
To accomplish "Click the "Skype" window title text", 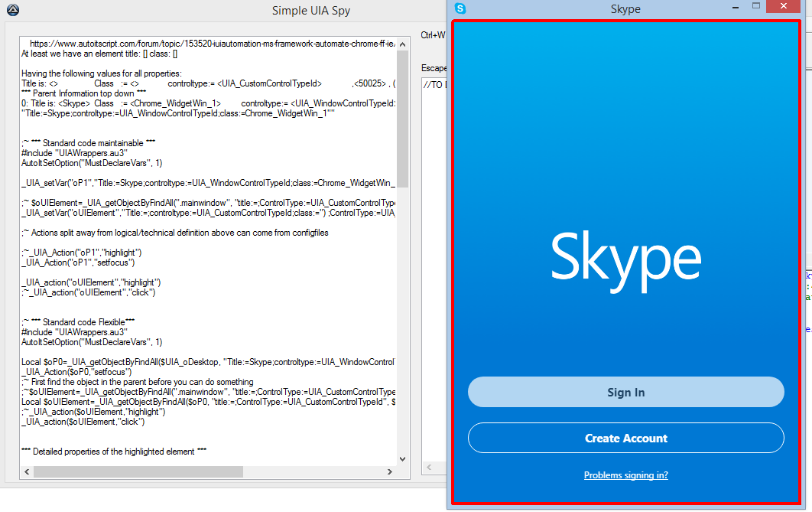I will 625,9.
